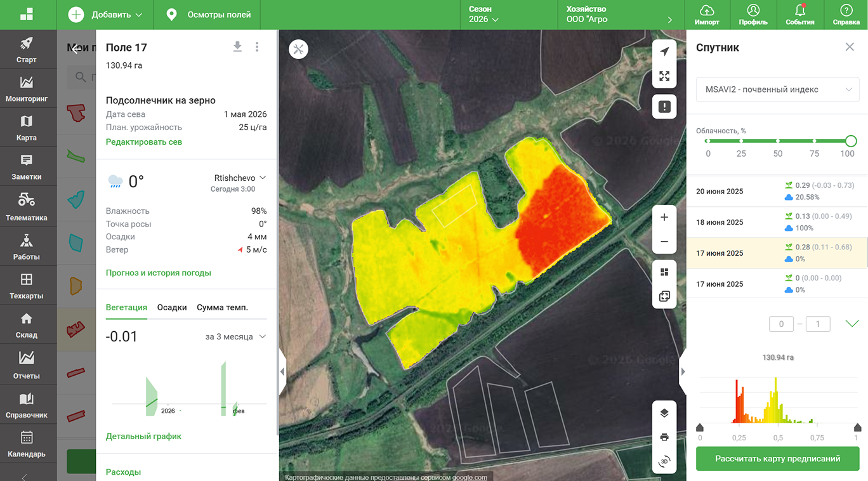Switch to the Осадки tab
868x481 pixels.
(x=172, y=307)
